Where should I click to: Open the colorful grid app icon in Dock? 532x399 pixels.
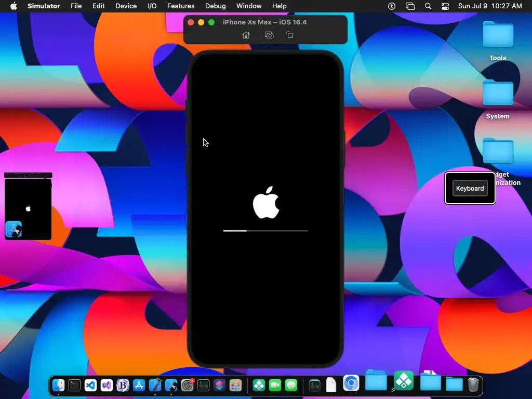click(x=235, y=385)
